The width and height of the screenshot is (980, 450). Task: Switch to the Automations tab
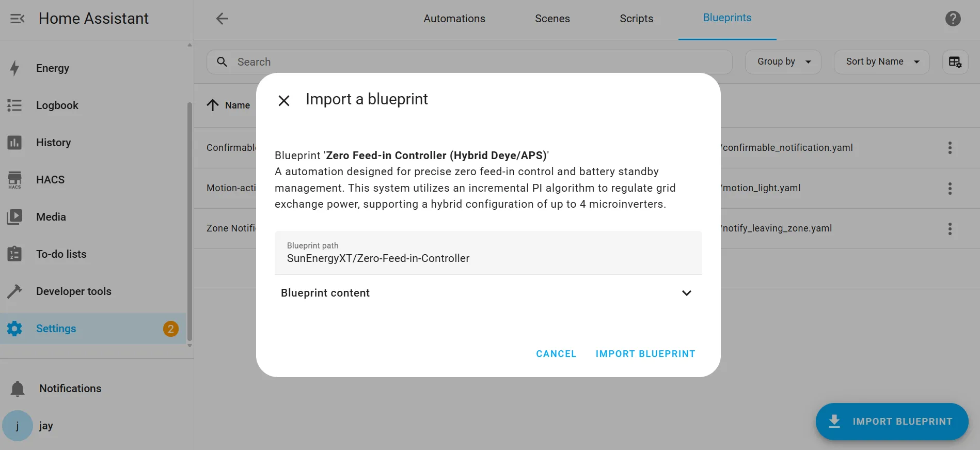[x=454, y=19]
